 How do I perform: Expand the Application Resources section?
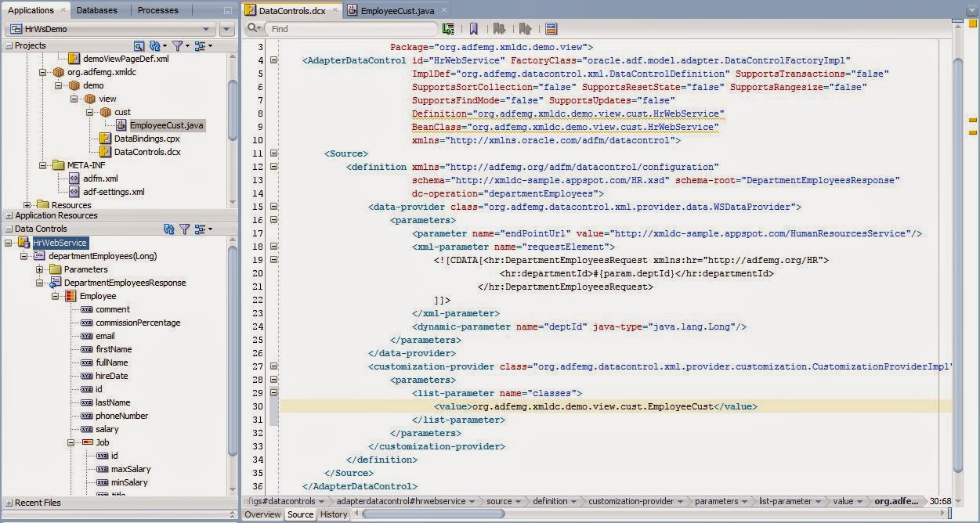tap(9, 215)
